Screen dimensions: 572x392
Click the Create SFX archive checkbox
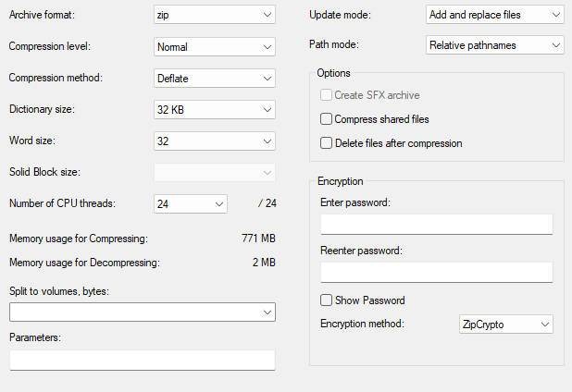click(x=326, y=95)
